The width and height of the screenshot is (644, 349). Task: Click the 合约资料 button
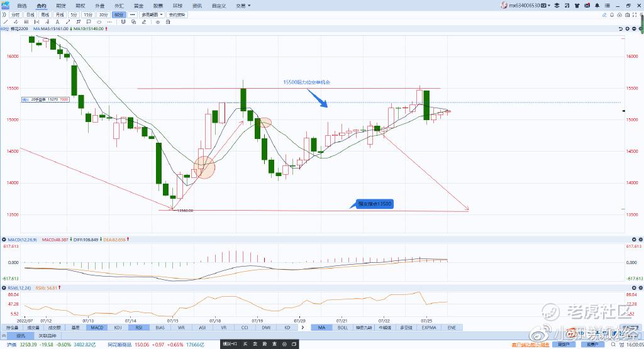[x=177, y=15]
